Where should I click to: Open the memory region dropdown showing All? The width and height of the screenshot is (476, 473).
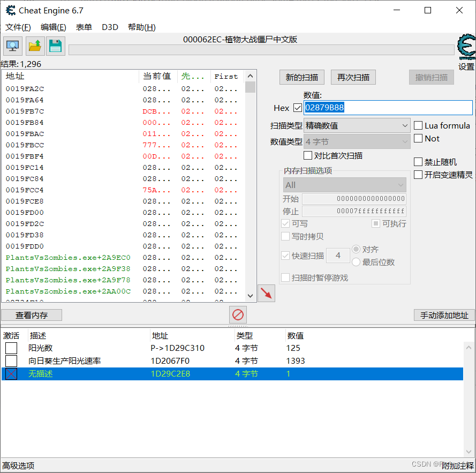pyautogui.click(x=345, y=185)
